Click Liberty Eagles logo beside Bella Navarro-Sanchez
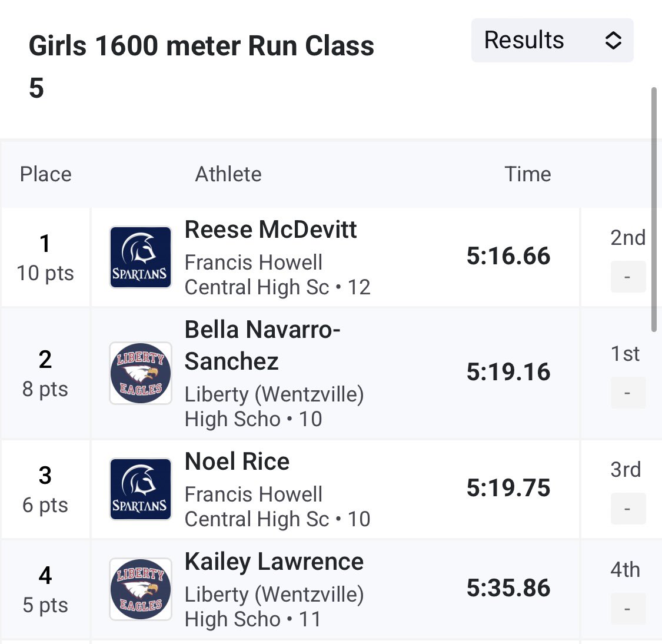Screen dimensions: 662x644 point(141,373)
